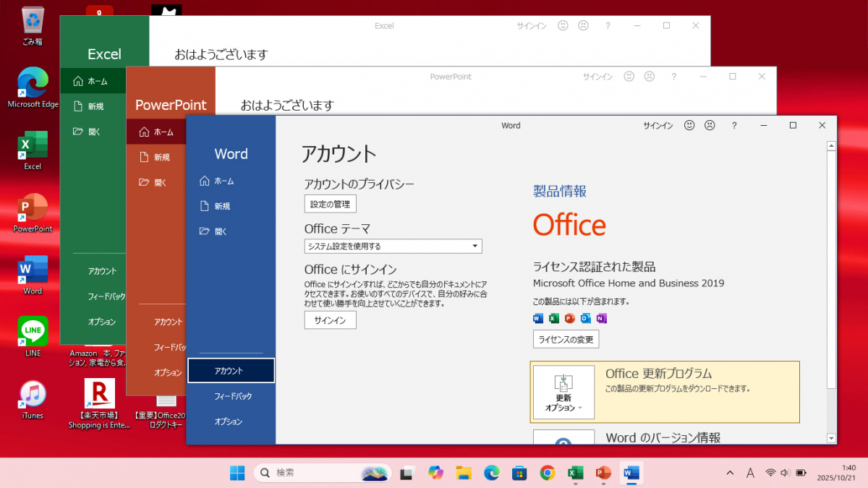Open LINE desktop shortcut icon

[x=33, y=332]
